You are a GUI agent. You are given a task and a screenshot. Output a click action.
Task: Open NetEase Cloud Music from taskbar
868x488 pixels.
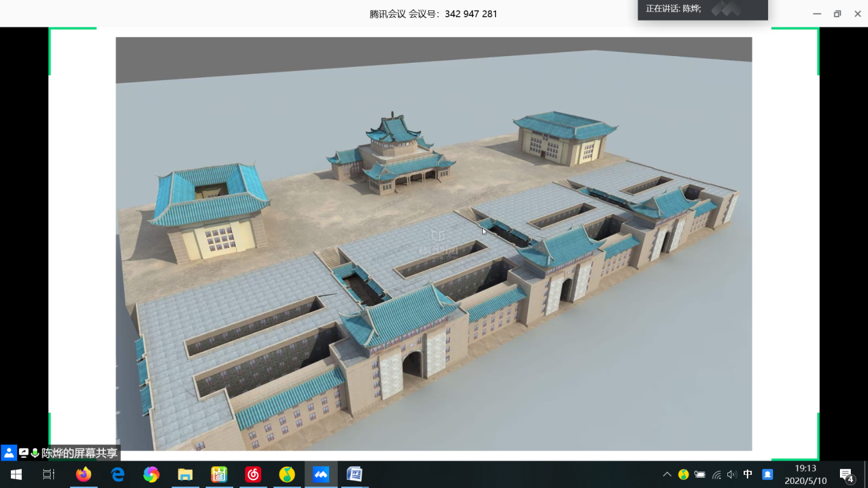[253, 474]
